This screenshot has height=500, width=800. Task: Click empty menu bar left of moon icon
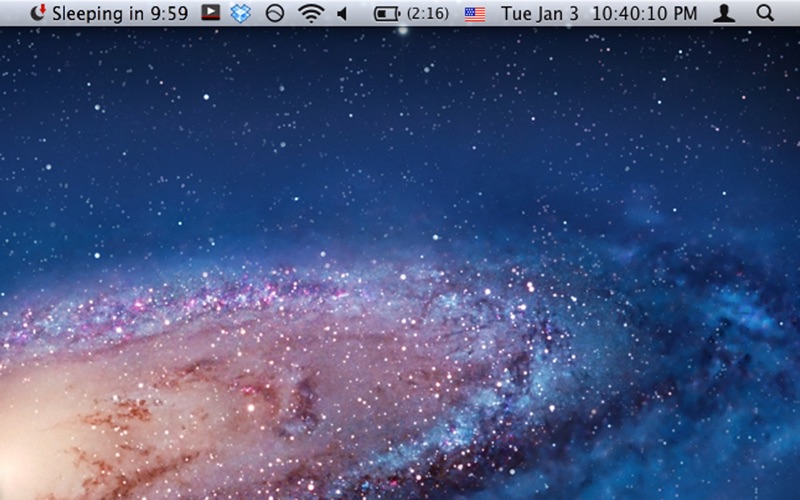click(x=14, y=13)
